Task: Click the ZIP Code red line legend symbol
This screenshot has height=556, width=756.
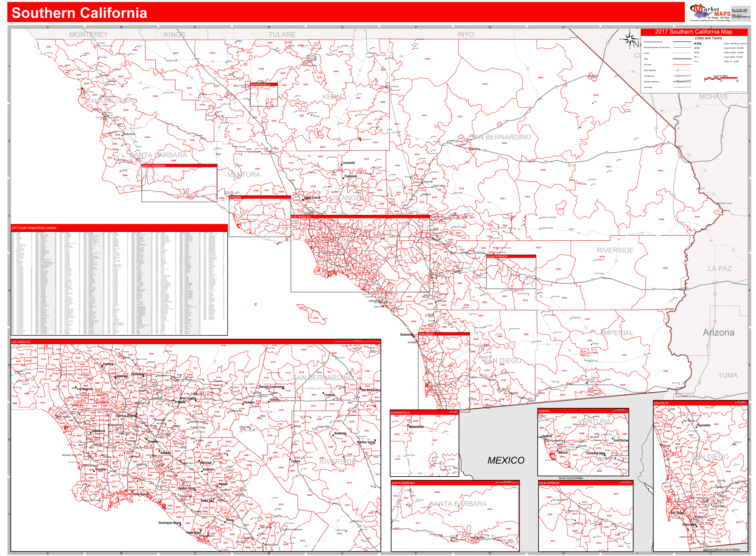Action: (x=682, y=64)
